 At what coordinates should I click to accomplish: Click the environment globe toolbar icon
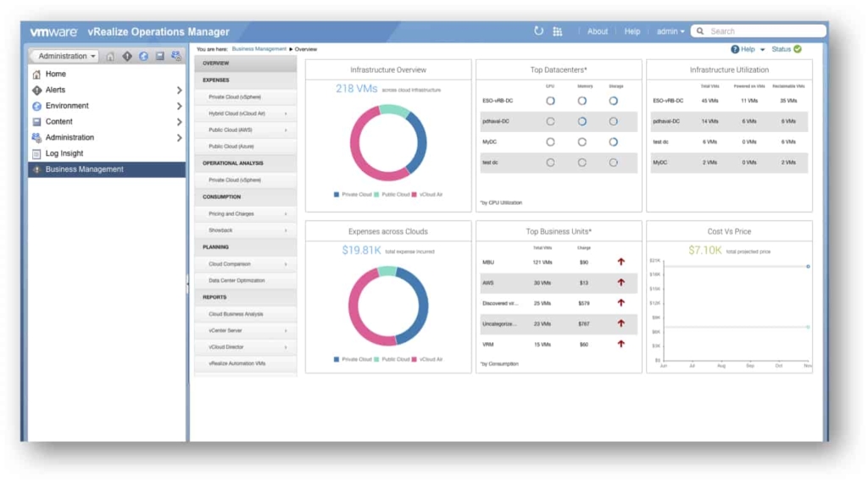click(143, 57)
